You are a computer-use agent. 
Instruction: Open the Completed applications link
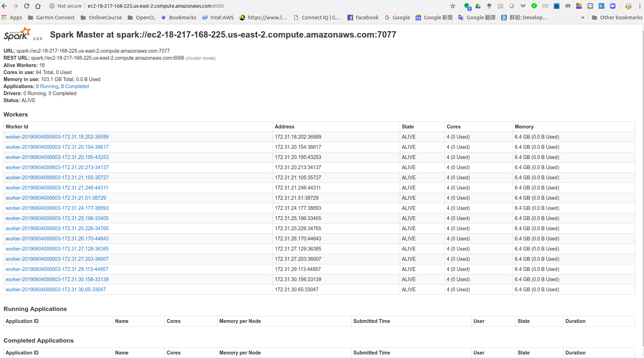[77, 86]
